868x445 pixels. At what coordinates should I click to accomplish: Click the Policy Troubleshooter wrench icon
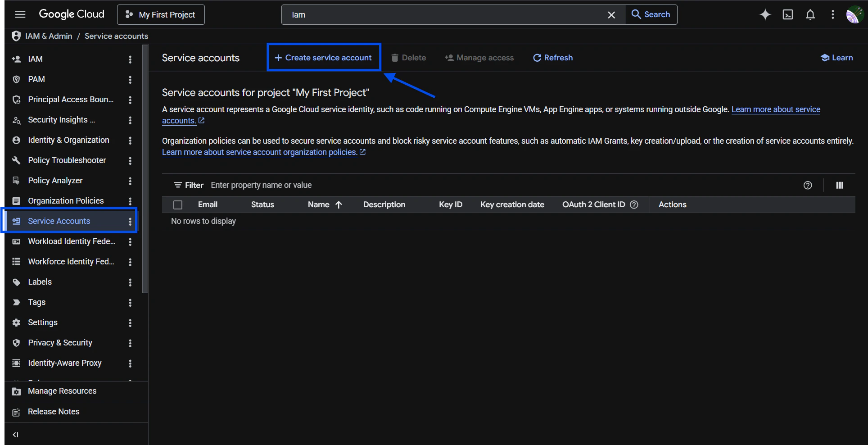tap(16, 160)
